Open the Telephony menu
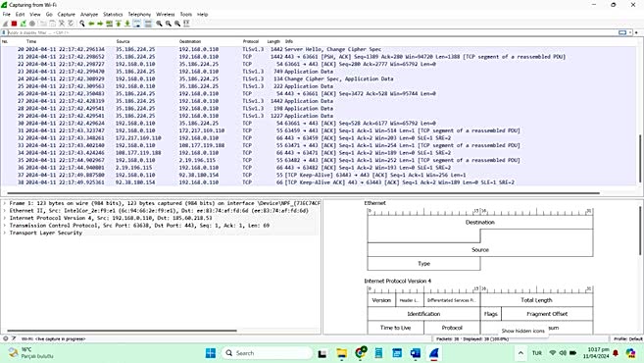The height and width of the screenshot is (363, 644). [139, 14]
